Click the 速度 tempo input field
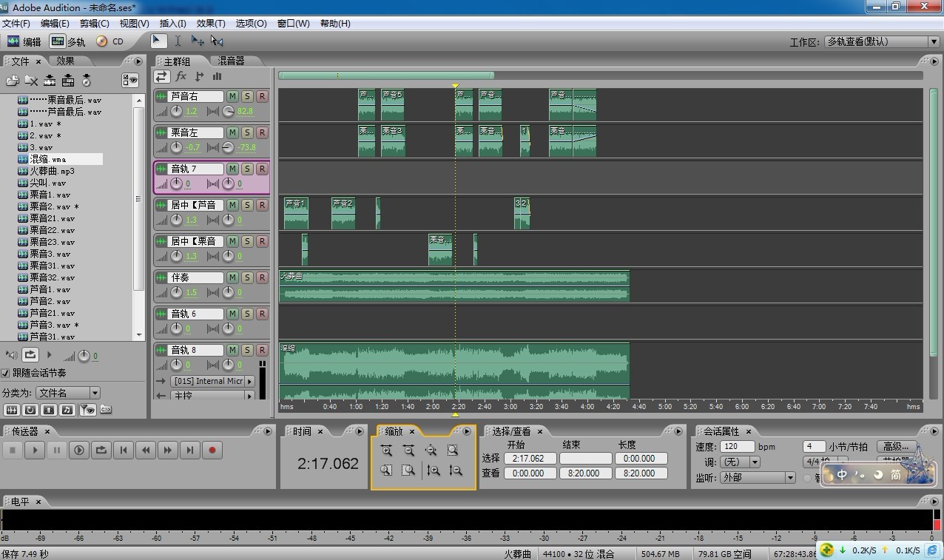The image size is (944, 560). pos(738,446)
